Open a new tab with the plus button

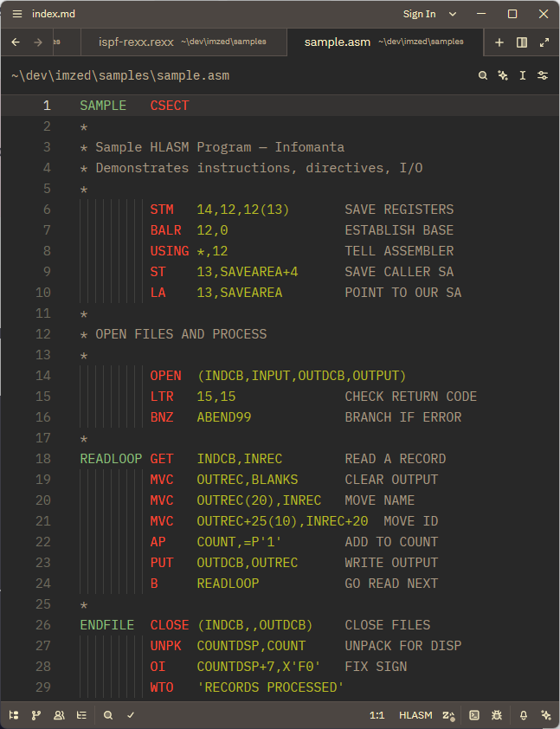500,41
